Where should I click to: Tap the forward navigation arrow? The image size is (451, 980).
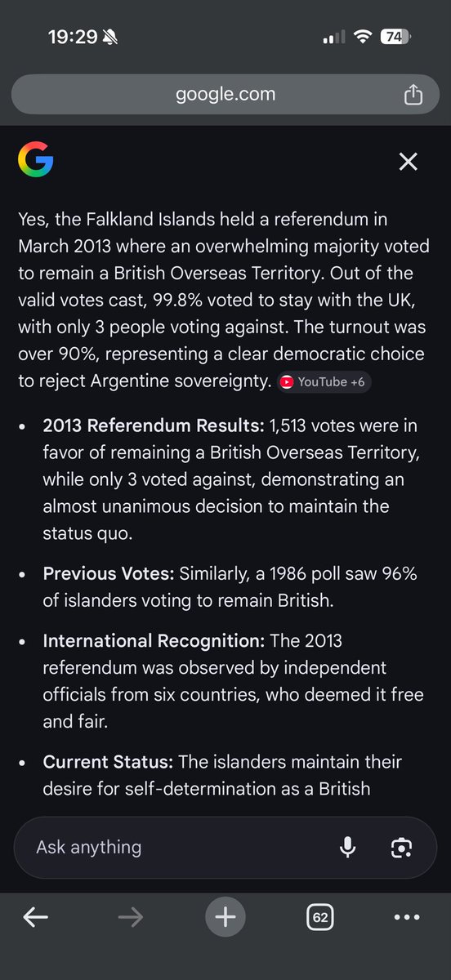point(130,918)
